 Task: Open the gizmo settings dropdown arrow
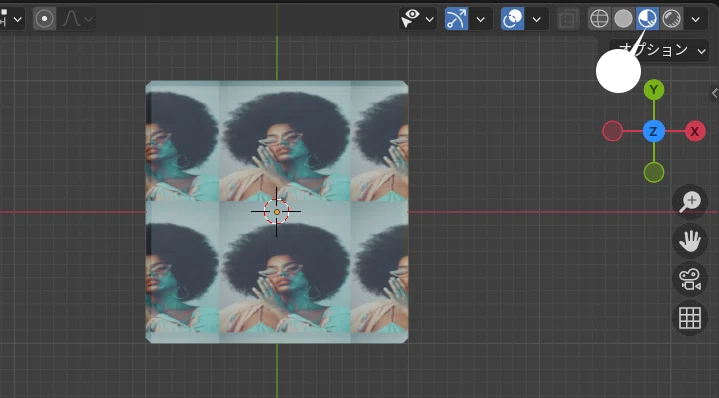pyautogui.click(x=481, y=19)
